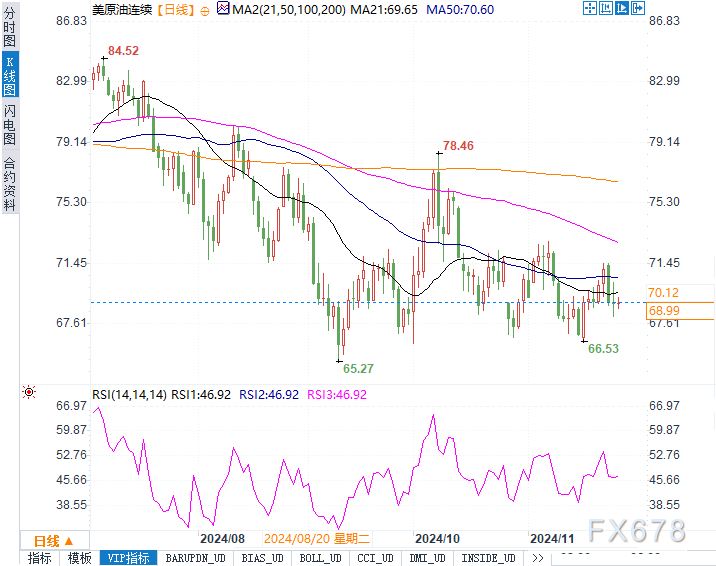Image resolution: width=716 pixels, height=566 pixels.
Task: Click the red sun icon near RSI panel
Action: click(x=29, y=392)
